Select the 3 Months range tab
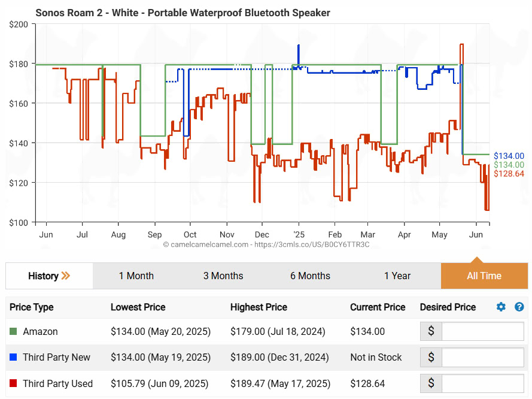 pyautogui.click(x=223, y=276)
